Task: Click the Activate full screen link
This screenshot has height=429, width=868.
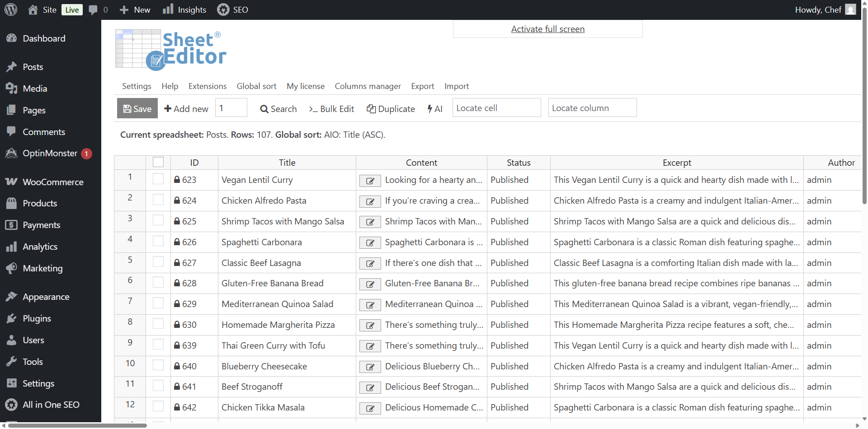Action: 547,29
